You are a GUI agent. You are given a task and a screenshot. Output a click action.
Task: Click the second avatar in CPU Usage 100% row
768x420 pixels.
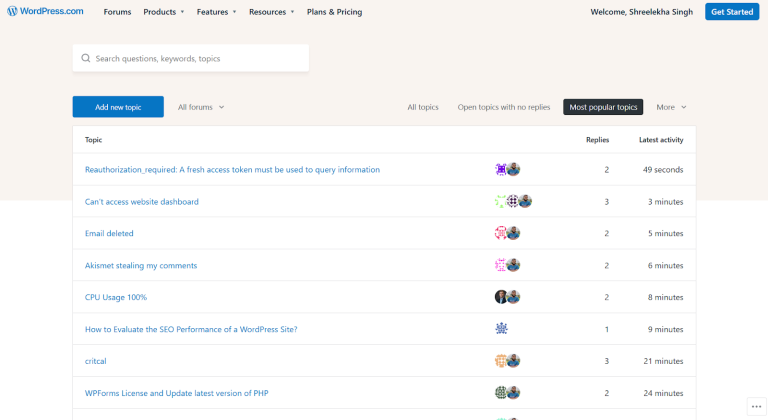(513, 297)
